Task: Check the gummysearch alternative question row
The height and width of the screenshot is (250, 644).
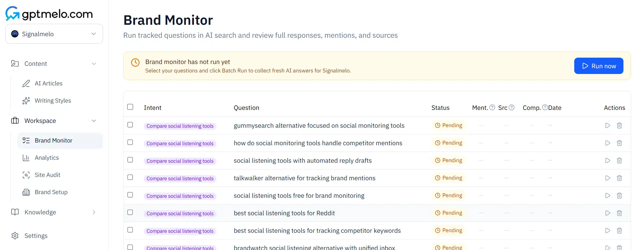Action: click(x=130, y=125)
